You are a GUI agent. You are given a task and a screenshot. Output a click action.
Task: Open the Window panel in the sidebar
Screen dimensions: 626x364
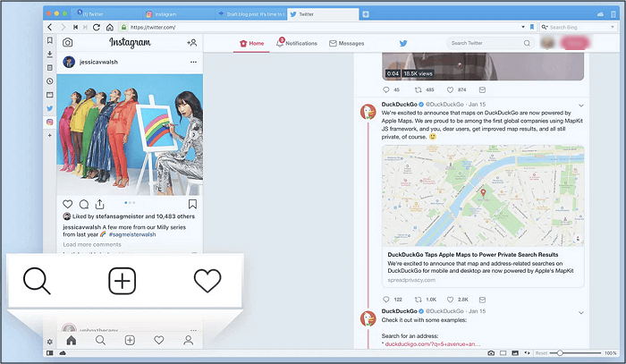click(49, 95)
